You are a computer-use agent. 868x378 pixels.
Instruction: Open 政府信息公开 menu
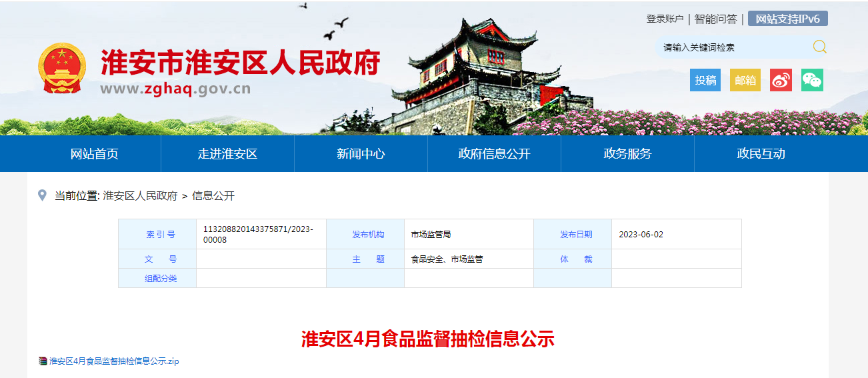point(494,154)
